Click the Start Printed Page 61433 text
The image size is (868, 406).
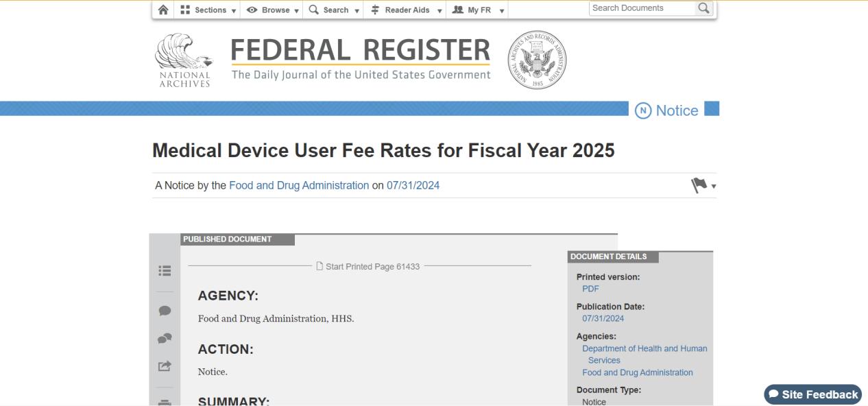372,267
